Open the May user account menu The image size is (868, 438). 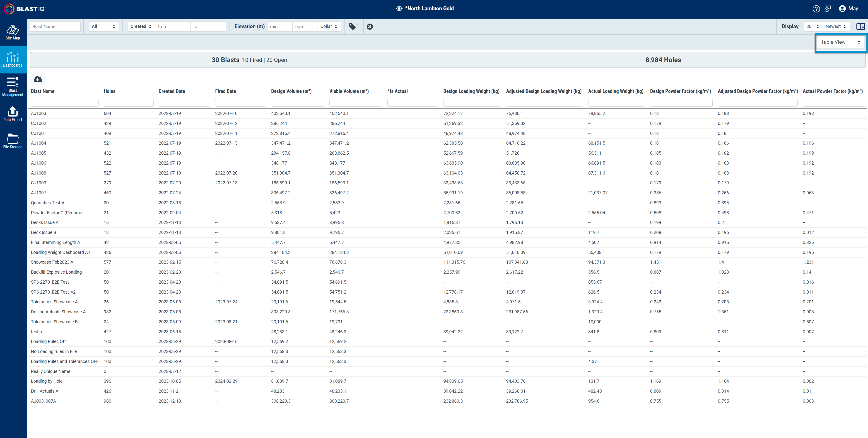(849, 9)
